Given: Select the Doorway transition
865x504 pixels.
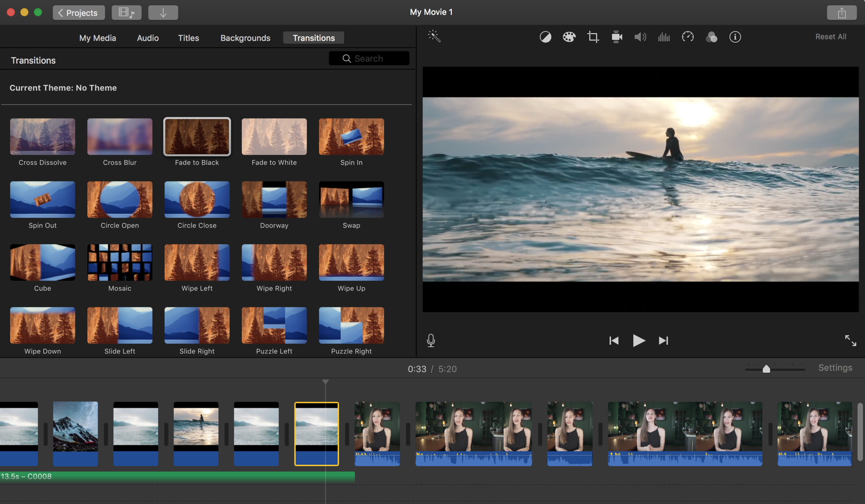Looking at the screenshot, I should tap(274, 199).
